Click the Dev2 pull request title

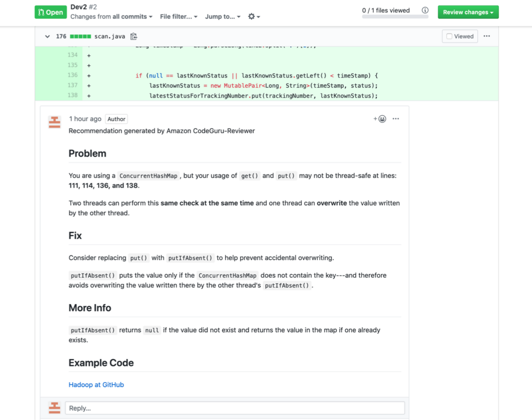tap(79, 7)
